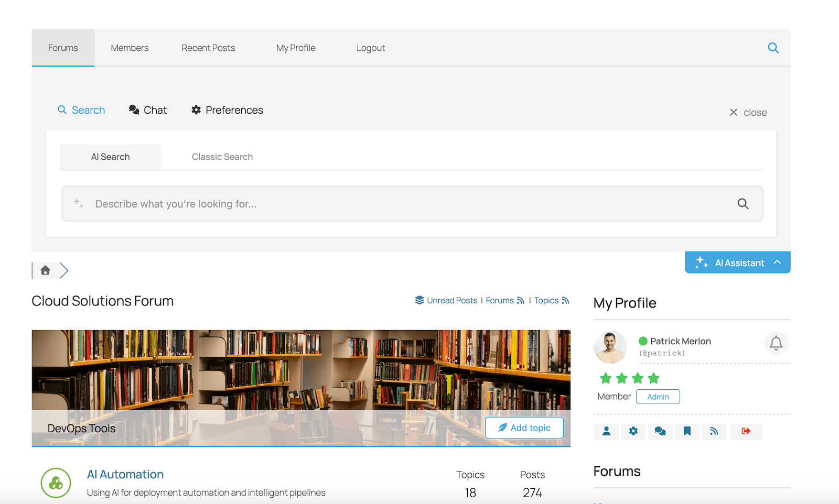
Task: Click inside the AI search input field
Action: click(x=315, y=204)
